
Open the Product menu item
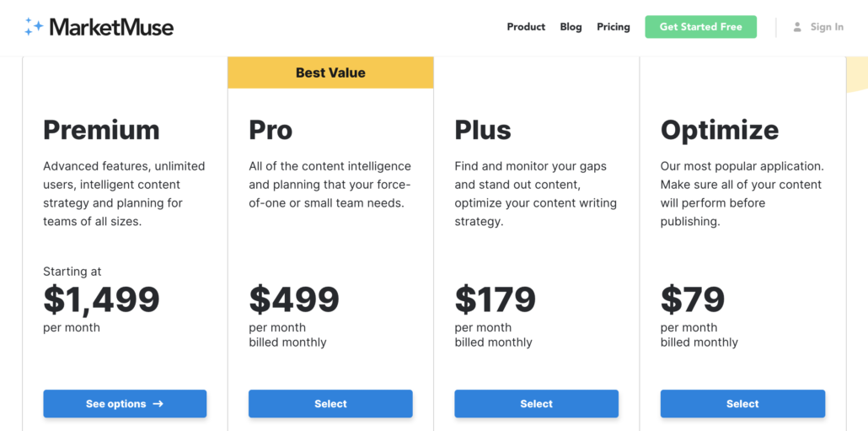pos(526,27)
